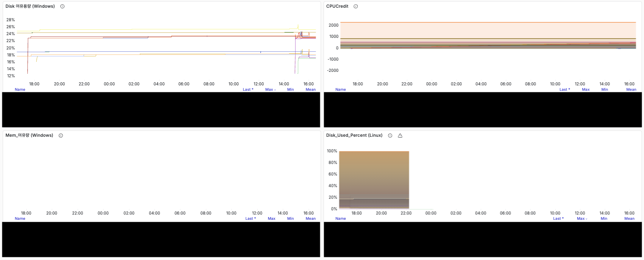Image resolution: width=644 pixels, height=260 pixels.
Task: Toggle Max sort in Disk 여유용량 legend
Action: [x=270, y=90]
